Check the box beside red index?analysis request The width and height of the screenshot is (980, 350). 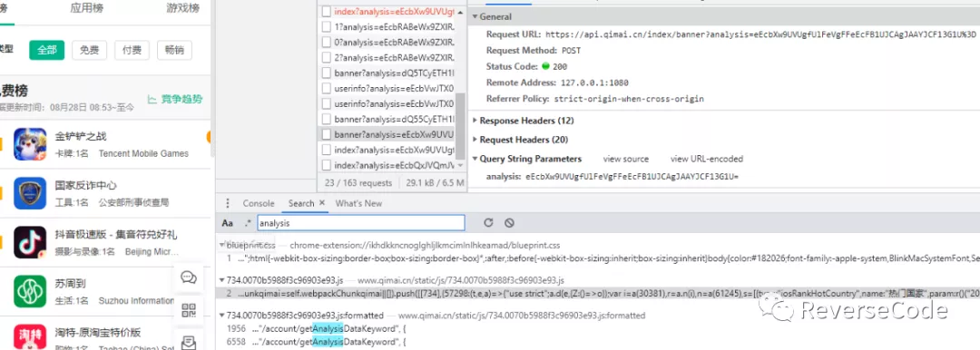327,11
